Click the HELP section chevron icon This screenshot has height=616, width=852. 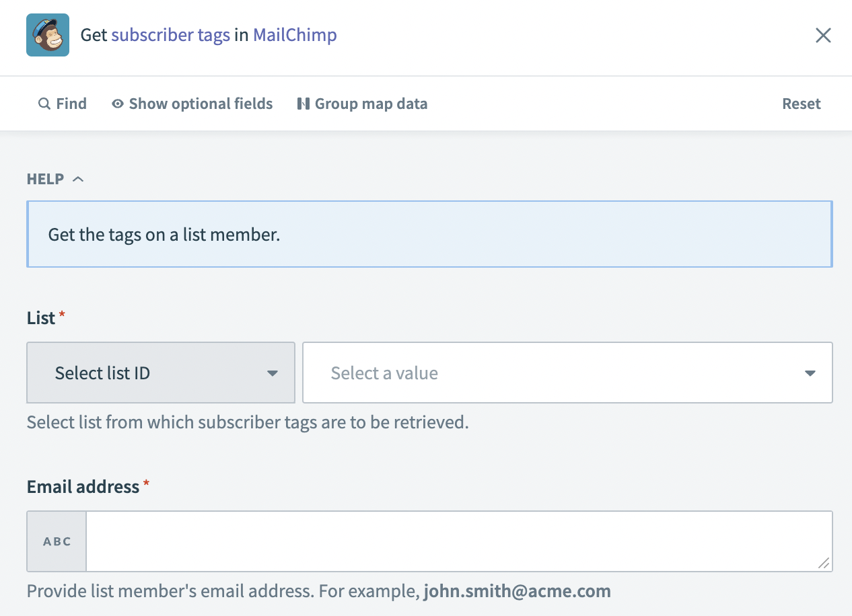coord(77,178)
